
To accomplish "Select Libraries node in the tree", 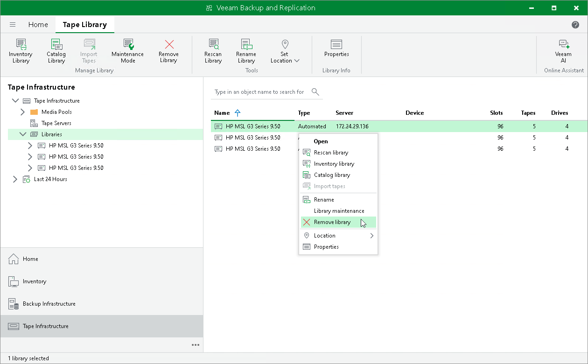I will [x=51, y=134].
